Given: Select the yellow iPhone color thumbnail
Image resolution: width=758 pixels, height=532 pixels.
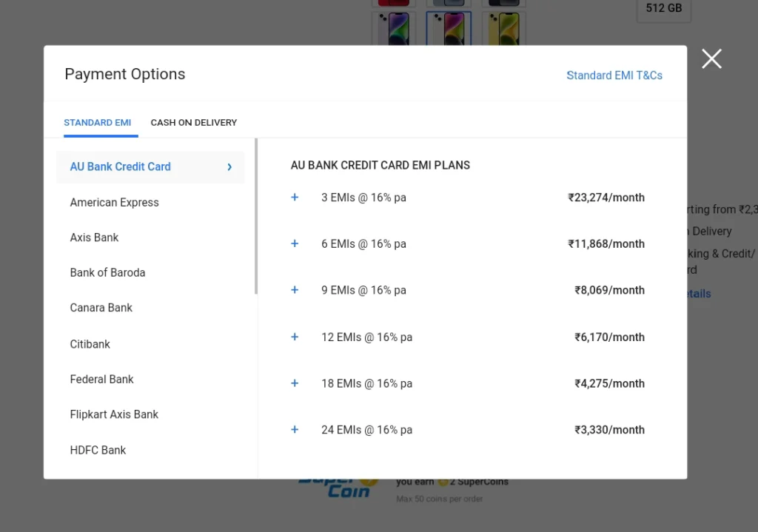Looking at the screenshot, I should tap(503, 29).
